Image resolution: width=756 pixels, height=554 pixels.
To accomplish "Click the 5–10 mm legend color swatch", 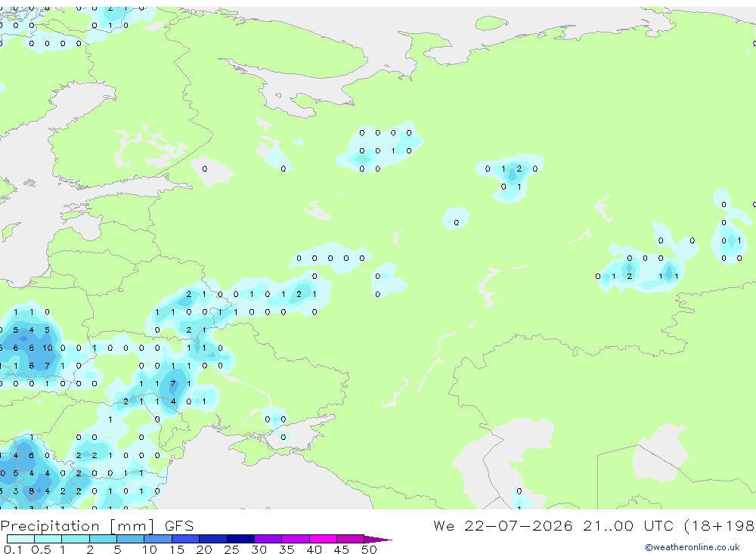I will pos(130,539).
